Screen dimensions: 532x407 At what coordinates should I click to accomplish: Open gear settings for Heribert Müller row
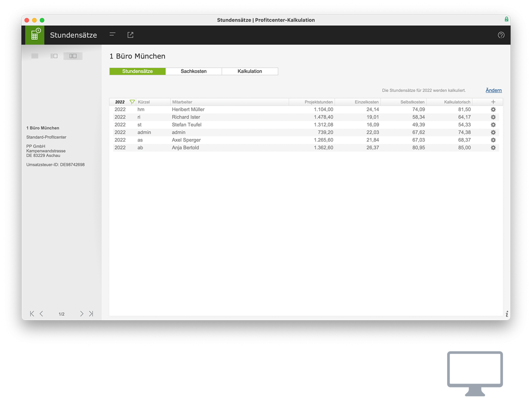(493, 109)
